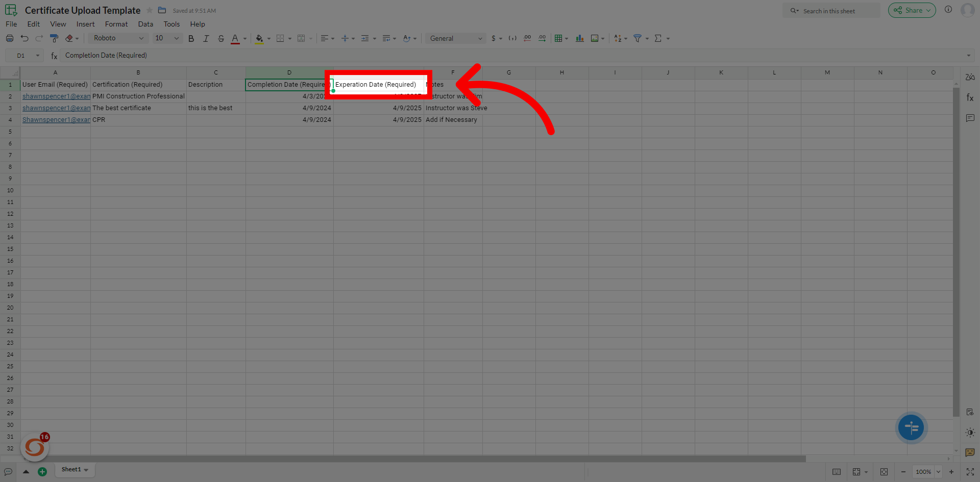Open the Shawnspencer1 email link in row 4

(x=56, y=120)
